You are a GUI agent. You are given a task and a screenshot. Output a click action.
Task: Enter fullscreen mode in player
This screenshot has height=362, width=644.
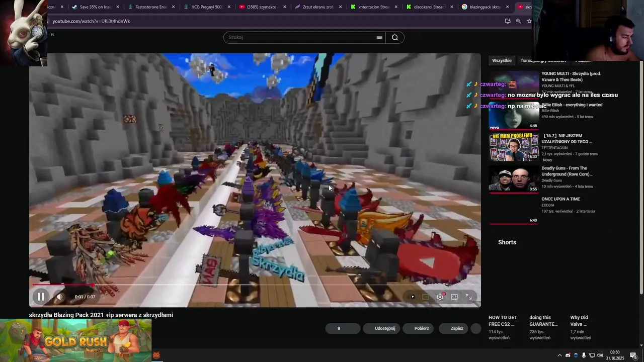[468, 297]
